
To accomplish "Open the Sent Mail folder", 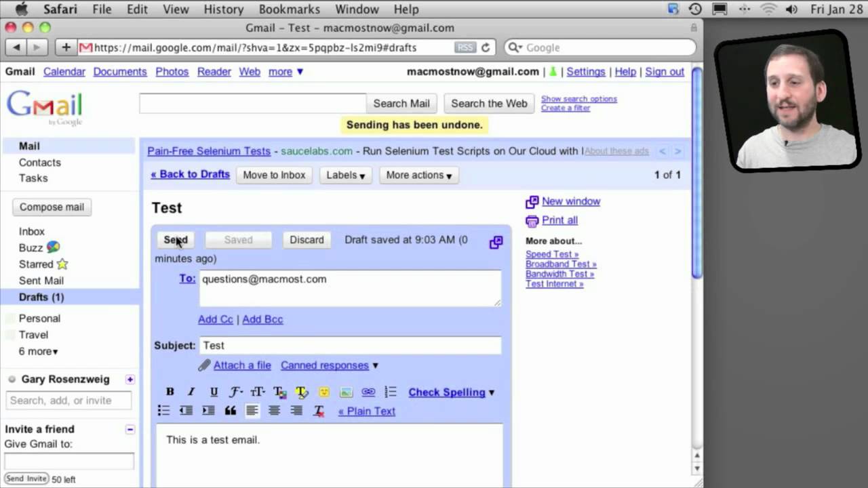I will coord(41,281).
